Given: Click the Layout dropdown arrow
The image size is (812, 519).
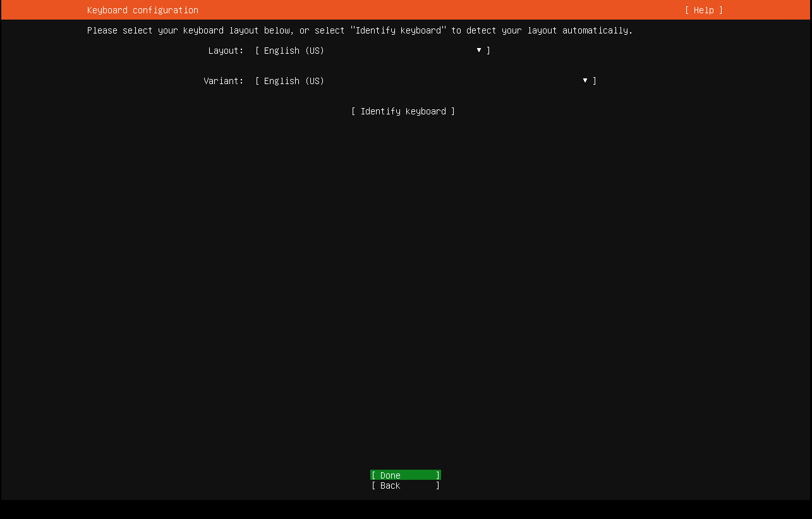Looking at the screenshot, I should (x=479, y=50).
